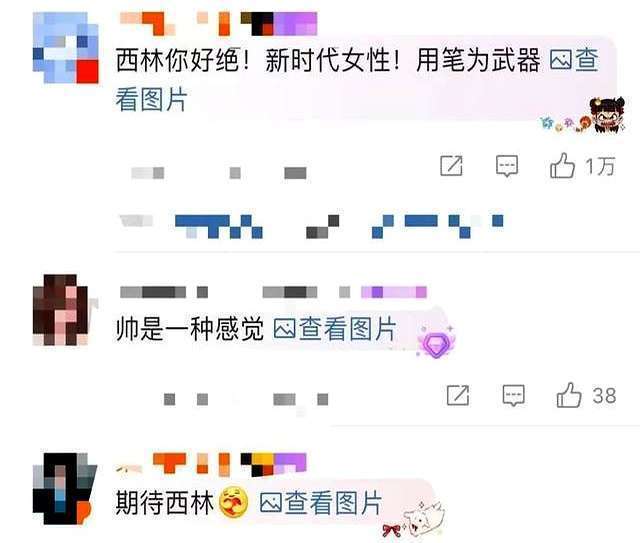This screenshot has width=640, height=543.
Task: Reply to the 帅是一种感觉 comment
Action: point(513,395)
